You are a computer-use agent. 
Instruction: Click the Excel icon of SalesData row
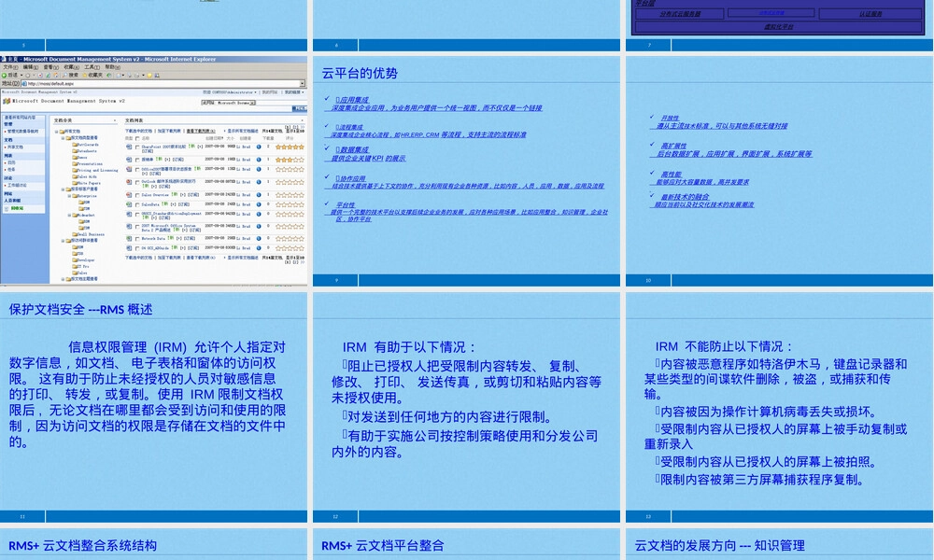coord(129,204)
